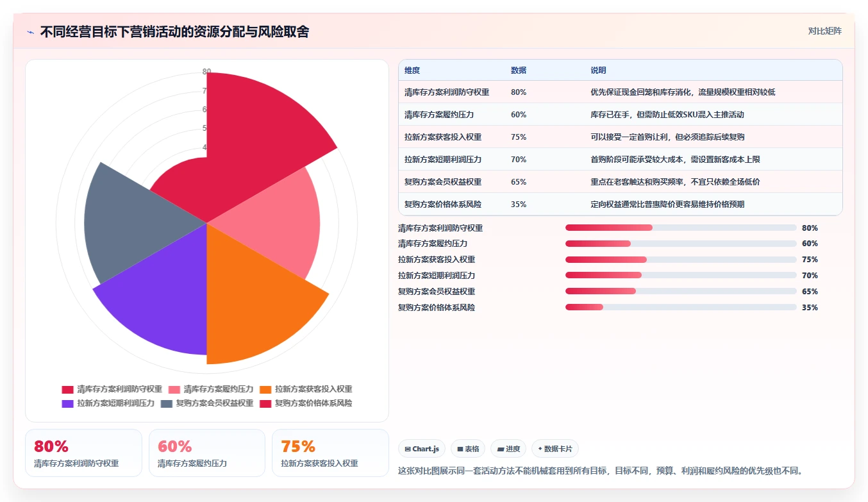Open the 80% 清库存方案利润防守权重 card
This screenshot has width=868, height=502.
tap(83, 453)
